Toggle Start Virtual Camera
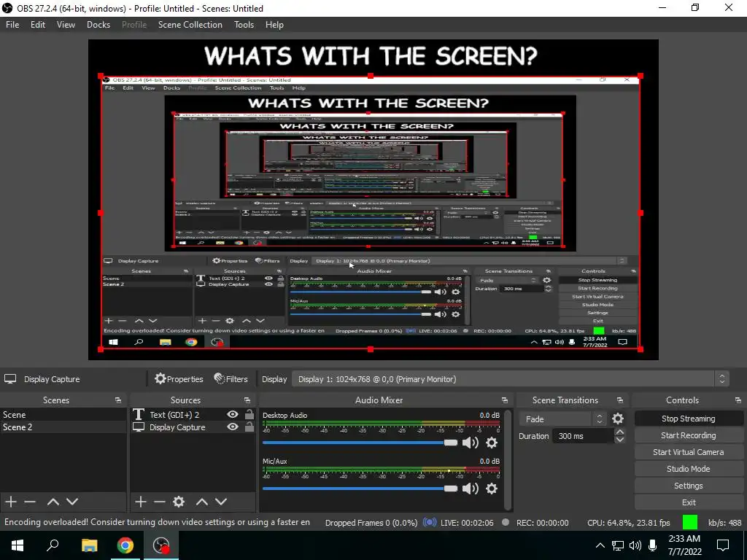The height and width of the screenshot is (560, 747). coord(689,452)
